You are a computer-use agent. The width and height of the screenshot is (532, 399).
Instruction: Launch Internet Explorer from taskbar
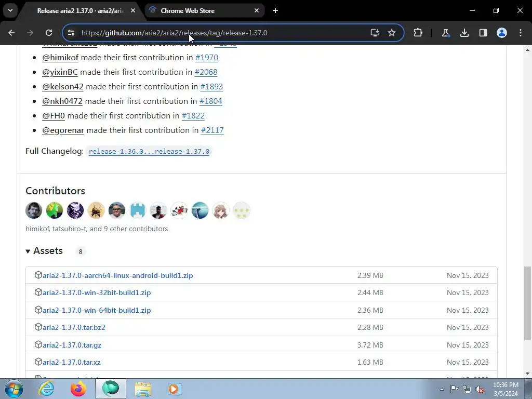(x=46, y=389)
